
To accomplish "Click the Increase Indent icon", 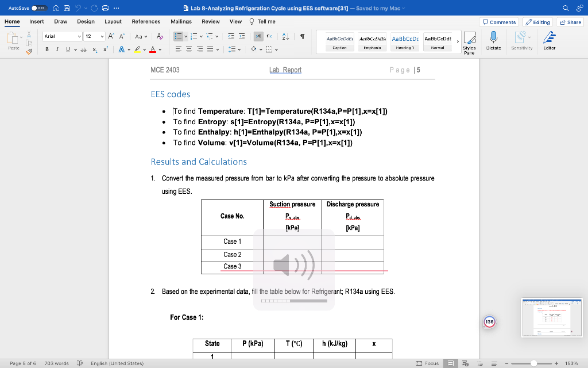I will tap(242, 36).
